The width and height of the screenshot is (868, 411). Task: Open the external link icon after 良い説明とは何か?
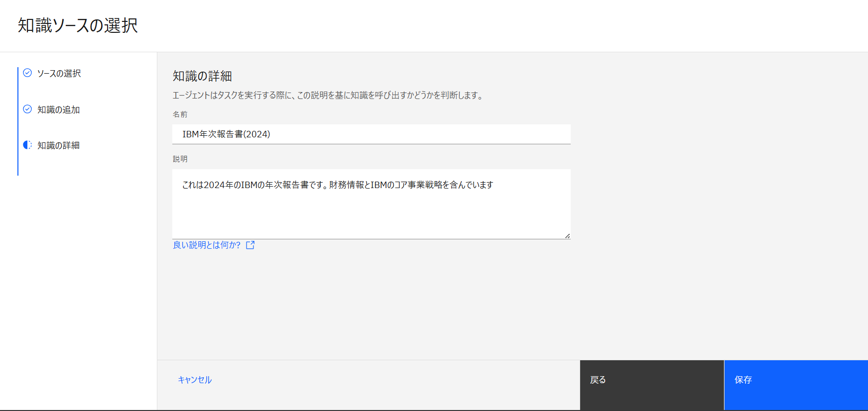pyautogui.click(x=250, y=245)
